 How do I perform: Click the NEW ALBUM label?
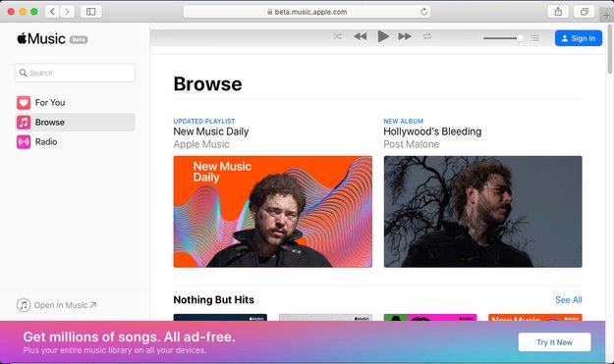404,122
